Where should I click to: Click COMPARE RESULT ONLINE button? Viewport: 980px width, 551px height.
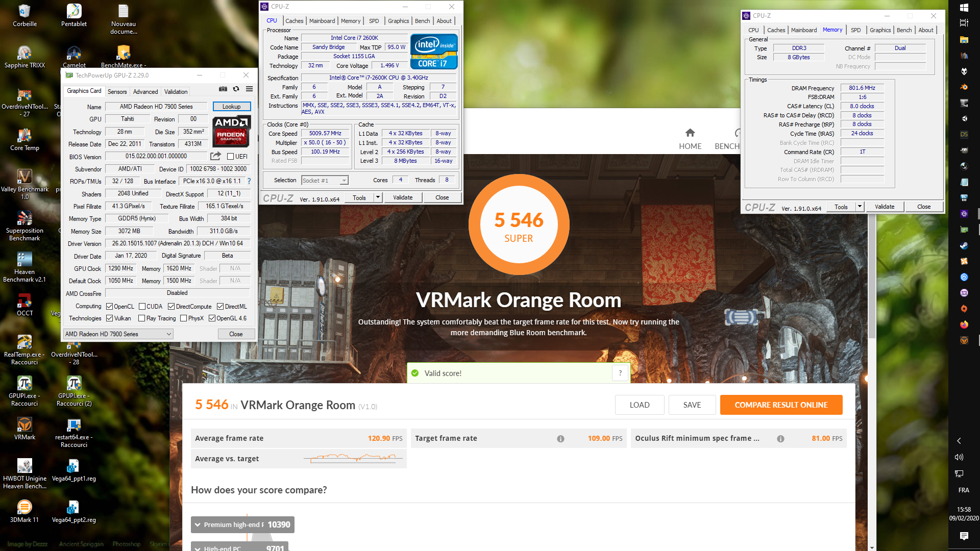(781, 405)
